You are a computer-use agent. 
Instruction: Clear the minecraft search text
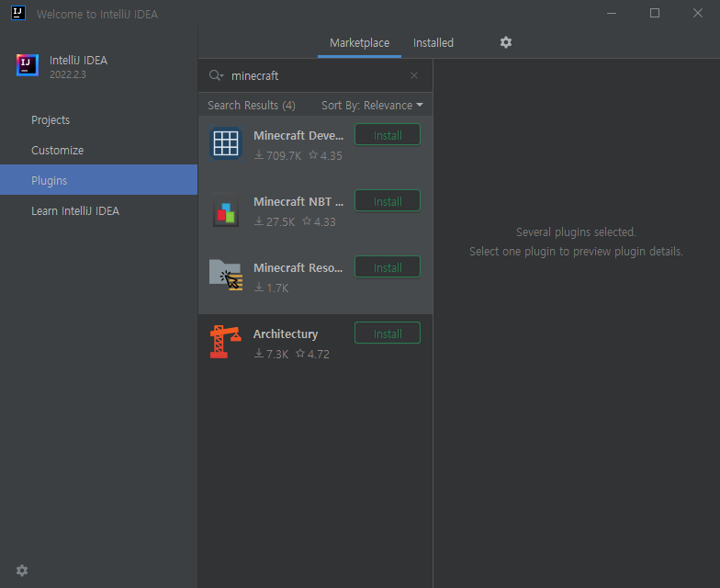click(x=414, y=75)
